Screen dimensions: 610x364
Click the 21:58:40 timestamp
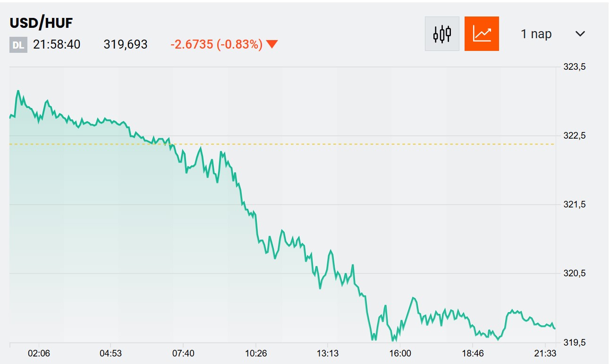(57, 45)
